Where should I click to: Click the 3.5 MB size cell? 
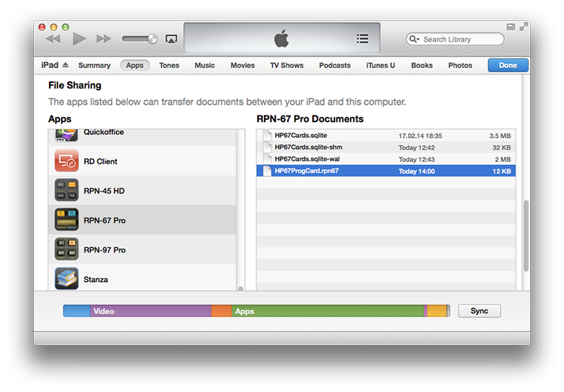tap(500, 136)
